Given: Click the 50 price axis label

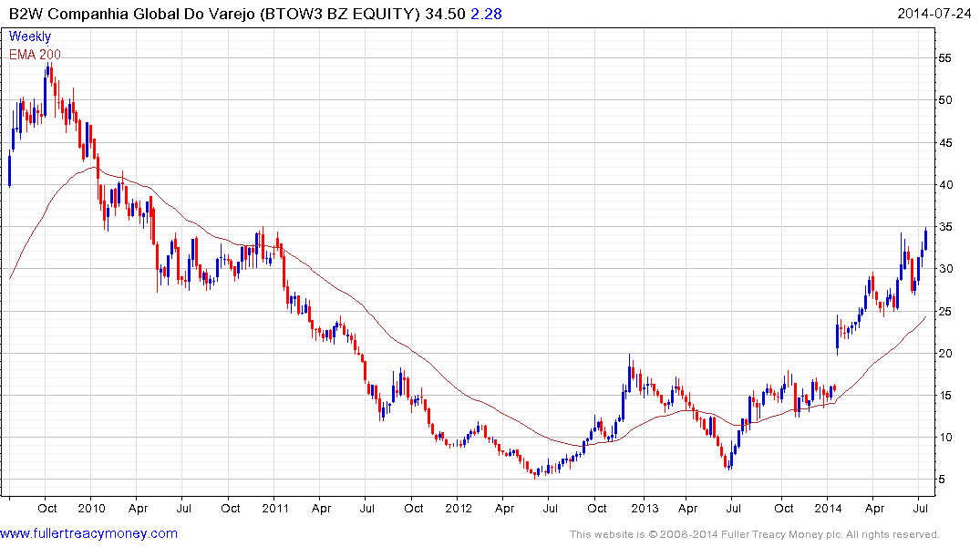Looking at the screenshot, I should click(945, 100).
